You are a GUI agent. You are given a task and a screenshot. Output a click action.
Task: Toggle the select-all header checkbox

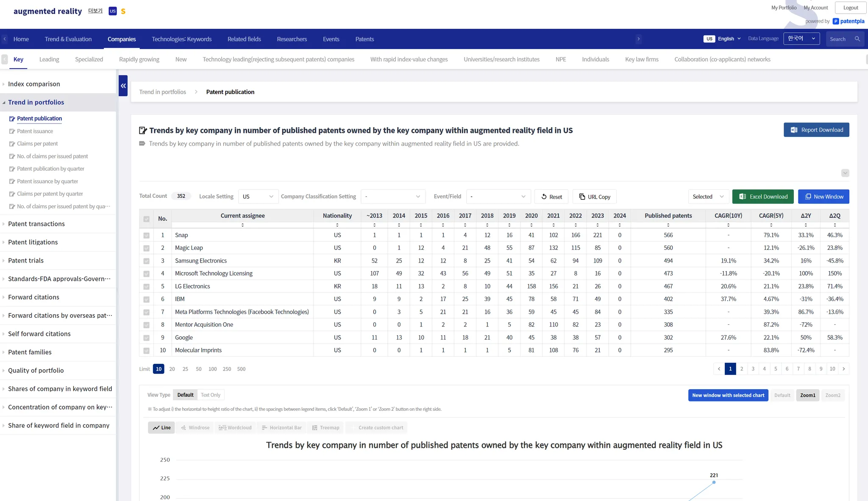pos(146,219)
